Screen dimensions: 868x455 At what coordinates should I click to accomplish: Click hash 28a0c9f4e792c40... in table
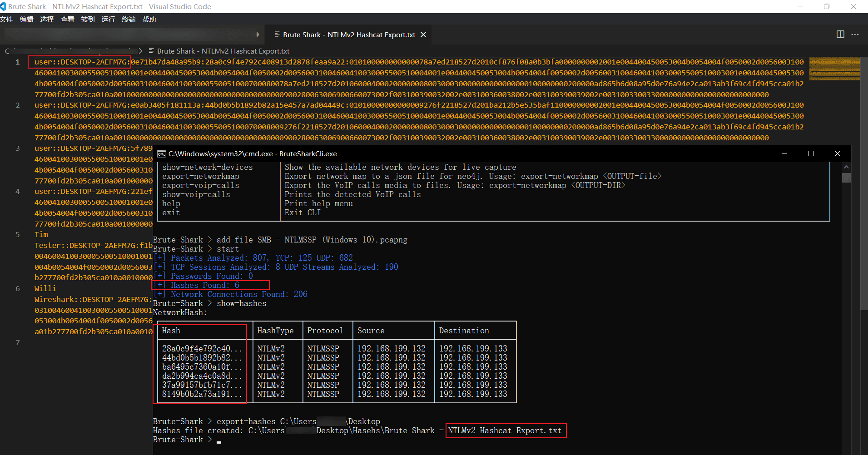point(202,349)
